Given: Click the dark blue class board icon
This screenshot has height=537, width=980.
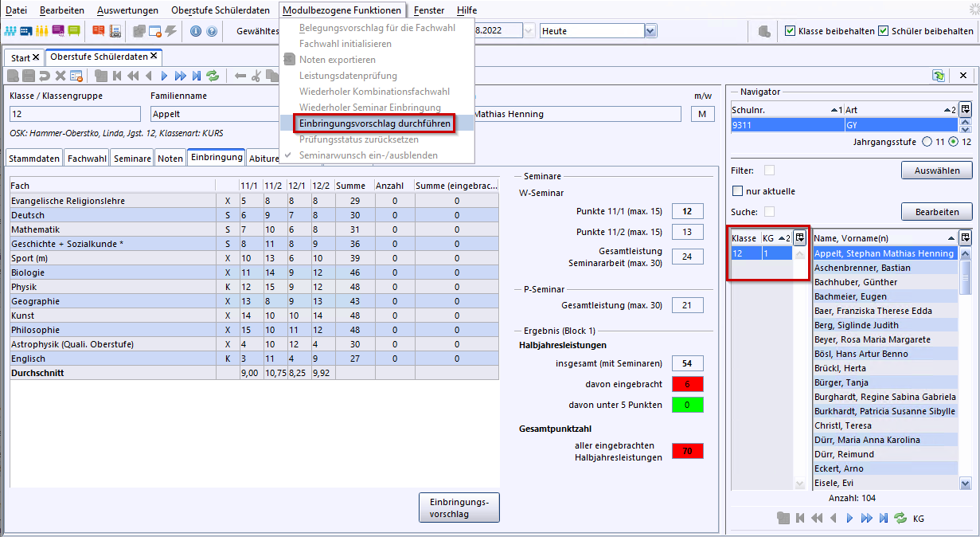Looking at the screenshot, I should pyautogui.click(x=26, y=31).
